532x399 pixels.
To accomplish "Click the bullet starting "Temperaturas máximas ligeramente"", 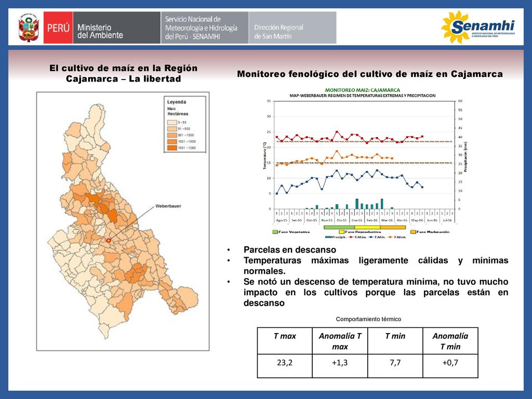I will tap(376, 265).
